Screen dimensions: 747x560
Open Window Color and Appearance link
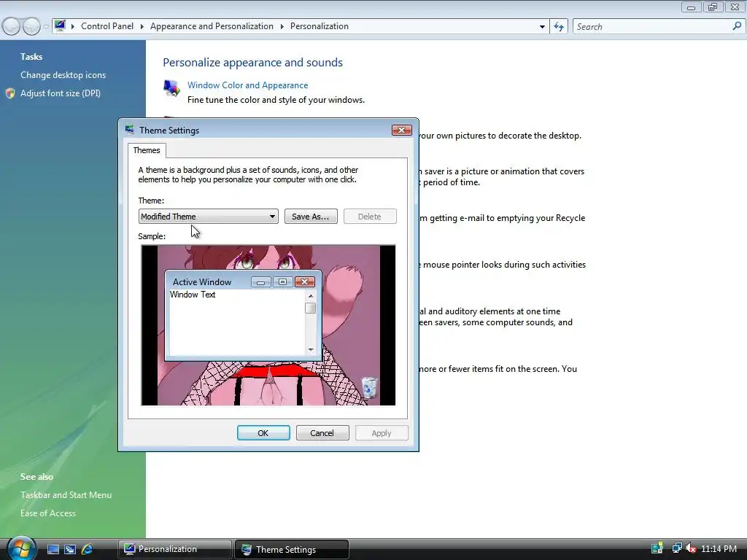coord(248,85)
